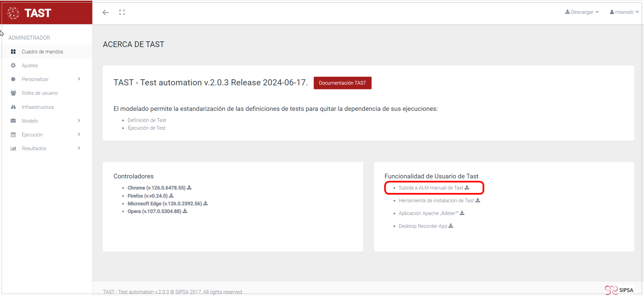
Task: Open the mtarodo user menu
Action: pyautogui.click(x=624, y=12)
